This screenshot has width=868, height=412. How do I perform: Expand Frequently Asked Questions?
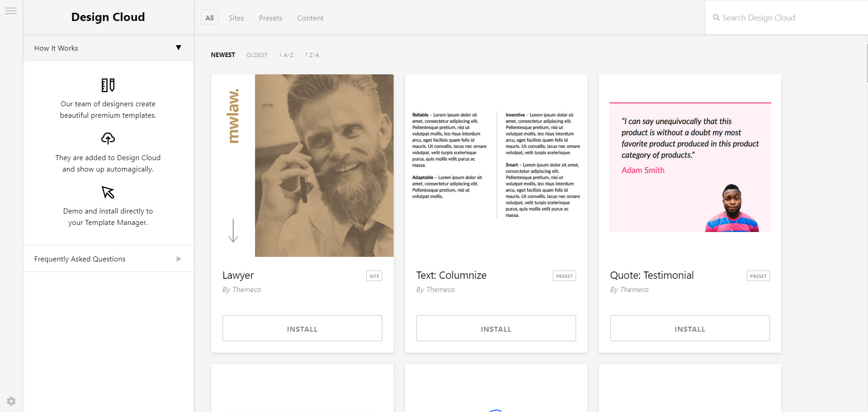(x=108, y=259)
